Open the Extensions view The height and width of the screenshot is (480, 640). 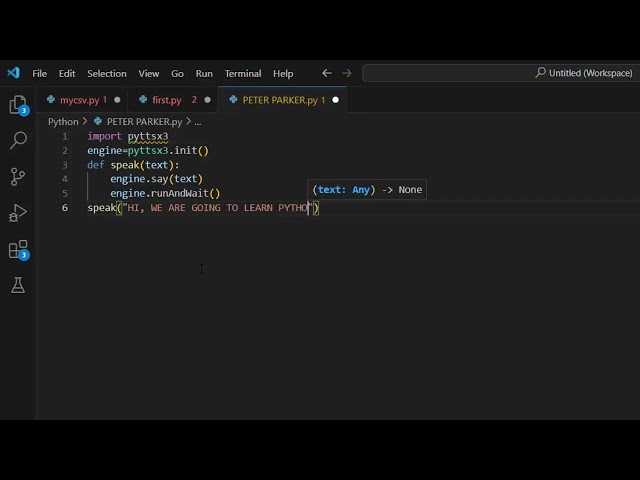[x=18, y=249]
